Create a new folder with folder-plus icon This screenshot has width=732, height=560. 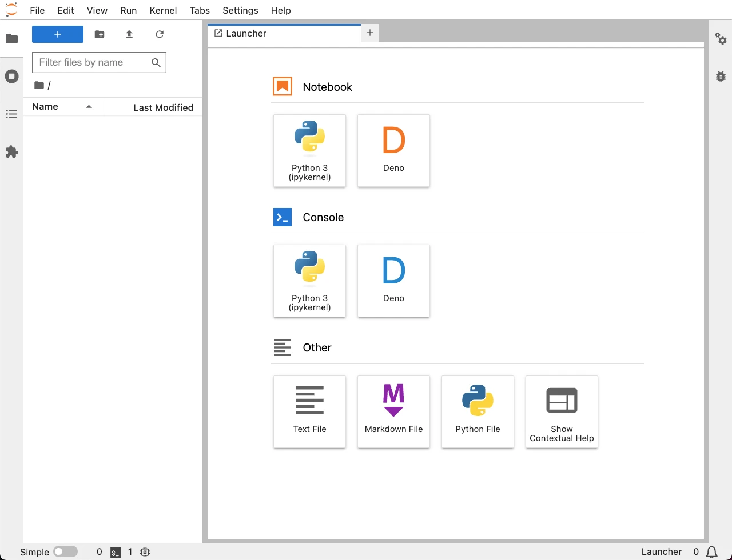100,34
